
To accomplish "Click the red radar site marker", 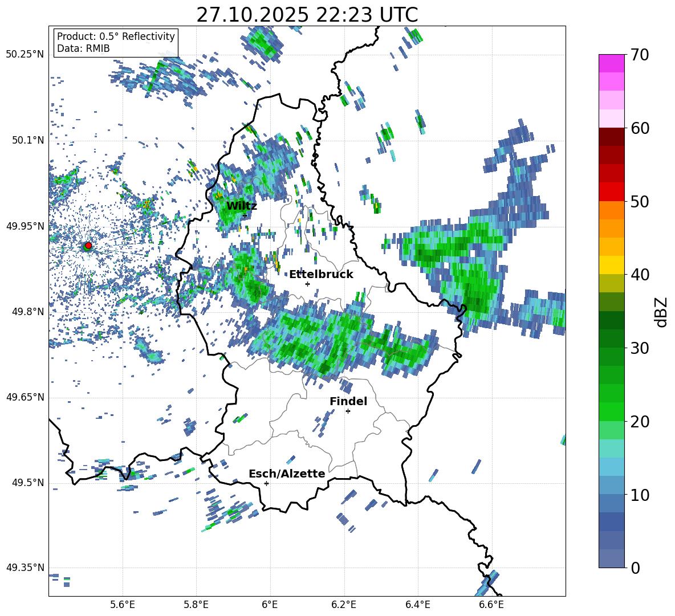I will (88, 246).
